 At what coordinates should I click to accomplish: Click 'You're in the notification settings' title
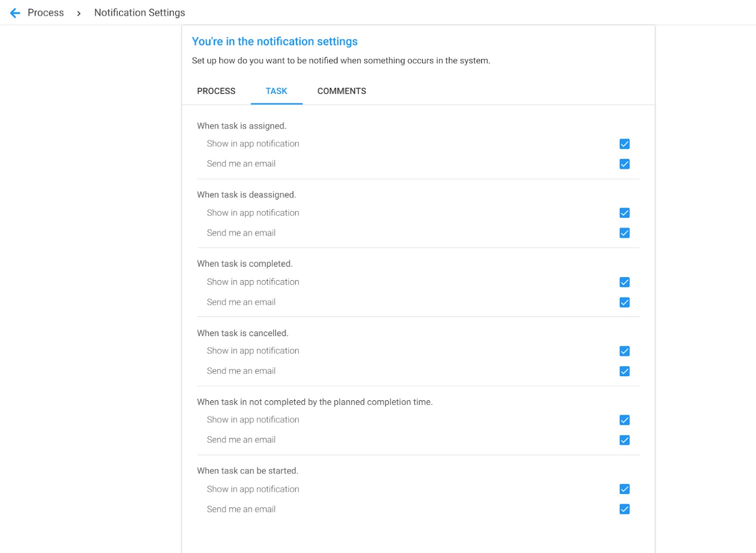point(275,42)
